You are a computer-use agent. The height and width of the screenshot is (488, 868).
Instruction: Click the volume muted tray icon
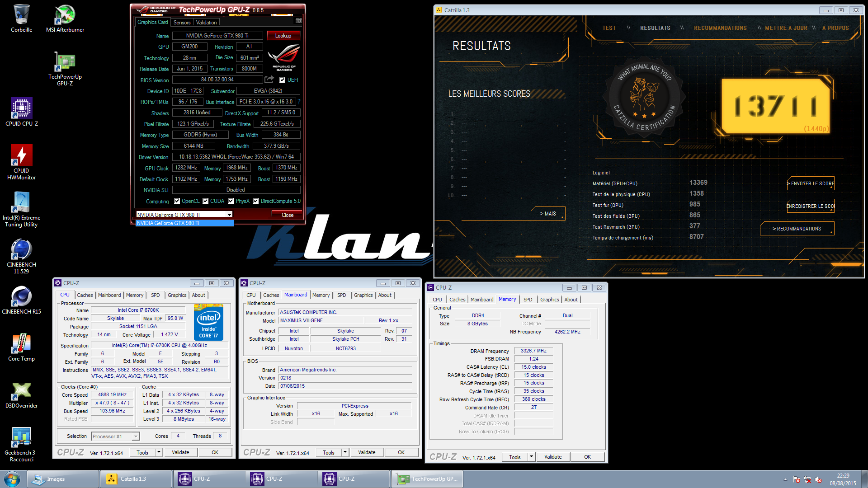tap(818, 479)
